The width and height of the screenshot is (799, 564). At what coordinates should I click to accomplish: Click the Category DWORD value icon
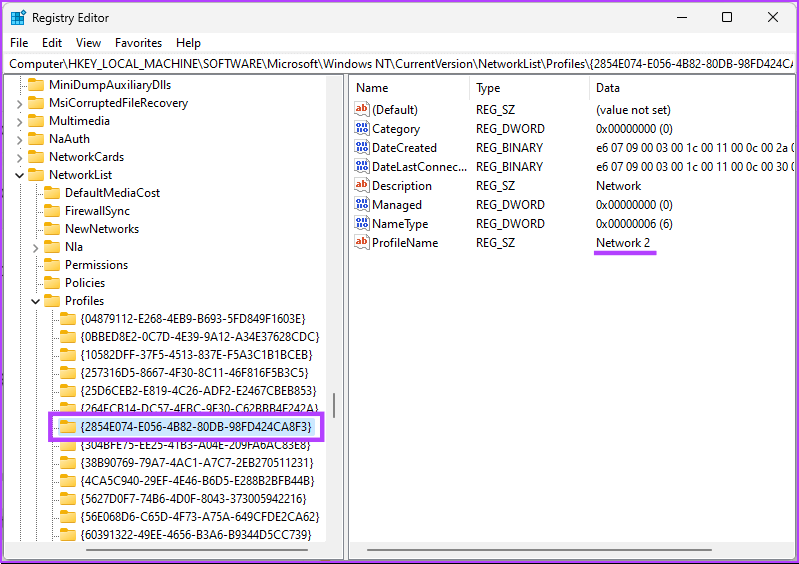pyautogui.click(x=362, y=128)
